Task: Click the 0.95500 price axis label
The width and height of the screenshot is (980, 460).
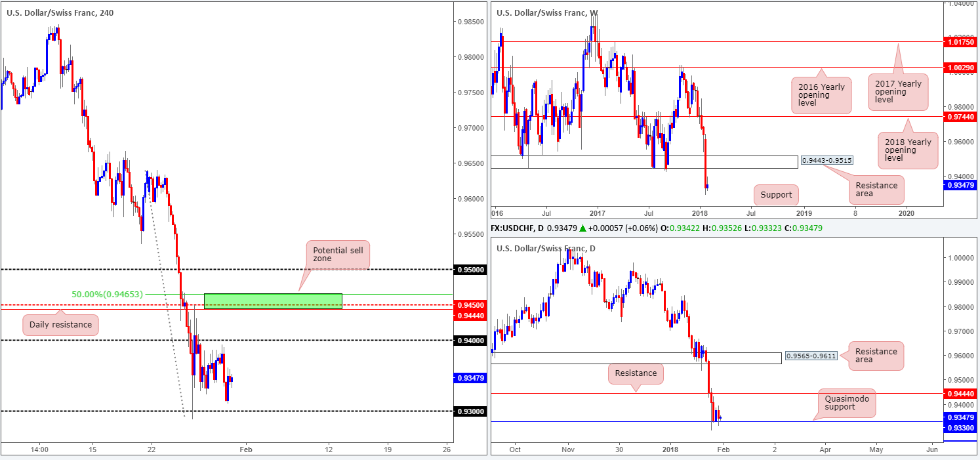Action: (470, 234)
